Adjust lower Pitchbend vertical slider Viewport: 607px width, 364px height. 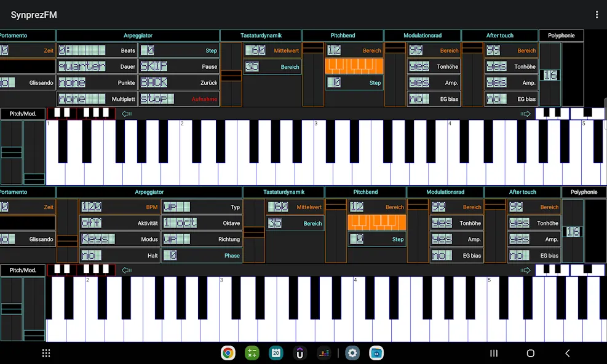coord(336,231)
